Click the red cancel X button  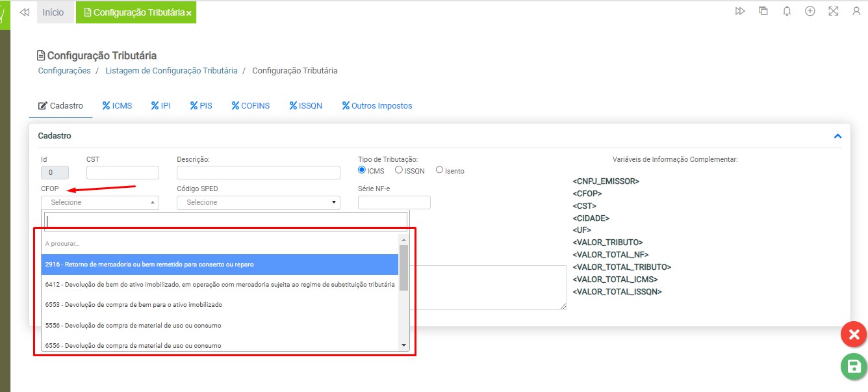click(x=854, y=335)
